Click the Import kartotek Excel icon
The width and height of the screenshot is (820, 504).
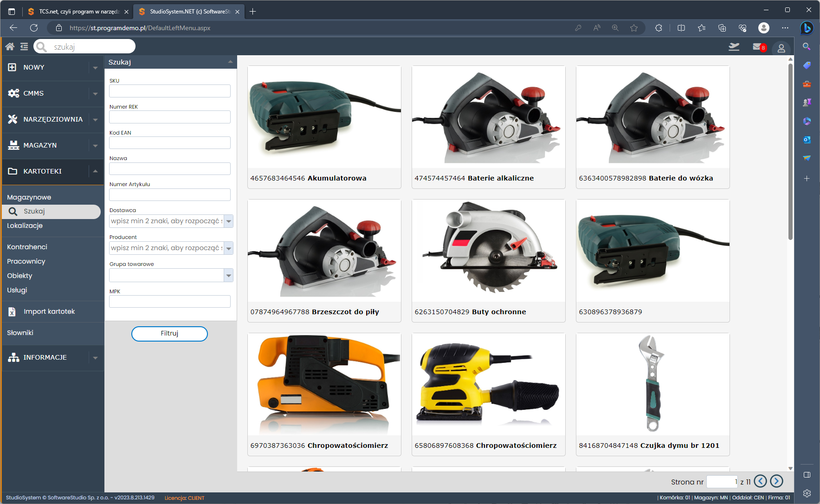click(x=13, y=312)
